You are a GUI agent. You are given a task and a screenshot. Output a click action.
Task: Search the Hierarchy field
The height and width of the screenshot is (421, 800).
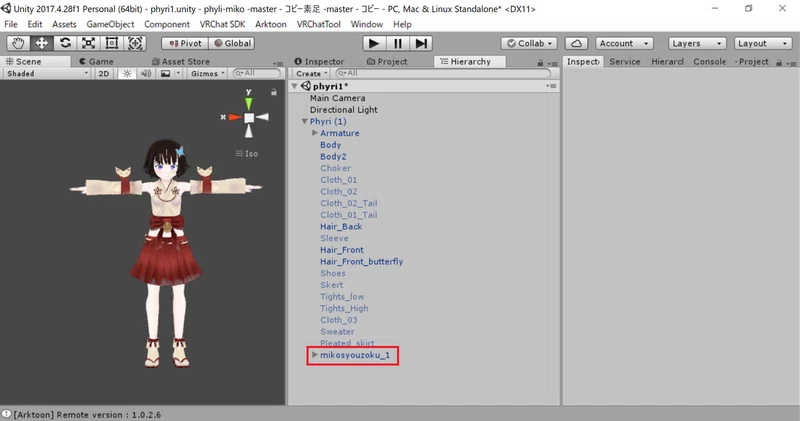pos(443,73)
